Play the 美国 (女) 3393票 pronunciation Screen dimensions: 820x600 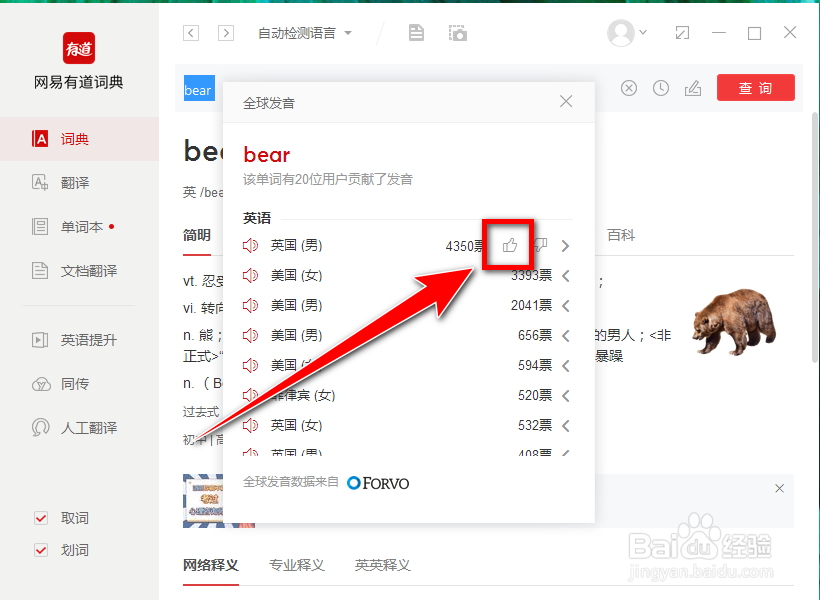tap(250, 275)
